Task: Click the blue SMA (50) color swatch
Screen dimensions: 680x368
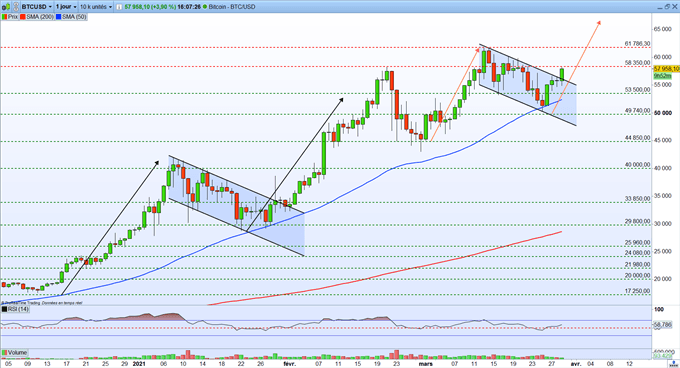Action: [59, 17]
